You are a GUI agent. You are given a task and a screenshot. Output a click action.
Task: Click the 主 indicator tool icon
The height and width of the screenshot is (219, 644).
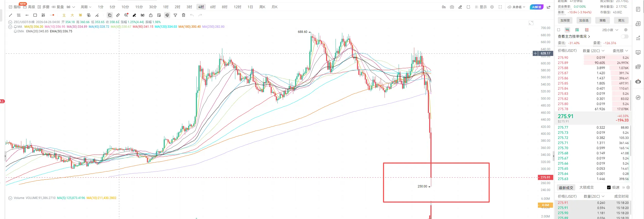64,15
